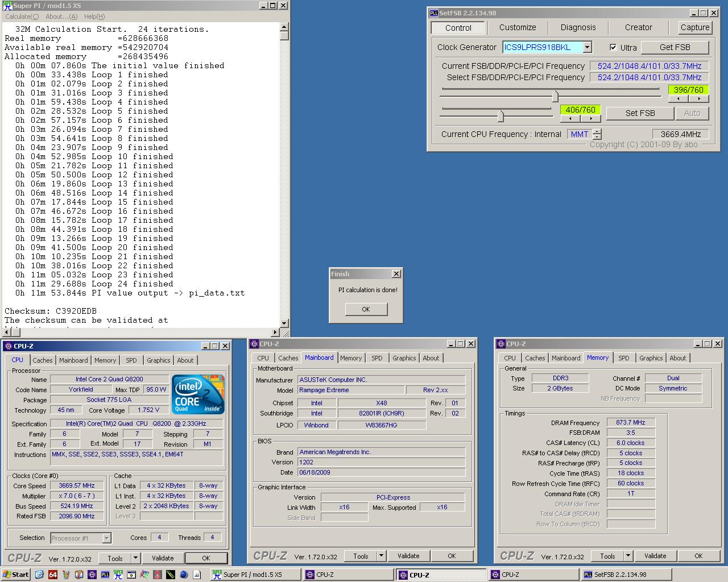
Task: Launch SetFSB PLL quick-launch icon
Action: (x=105, y=575)
